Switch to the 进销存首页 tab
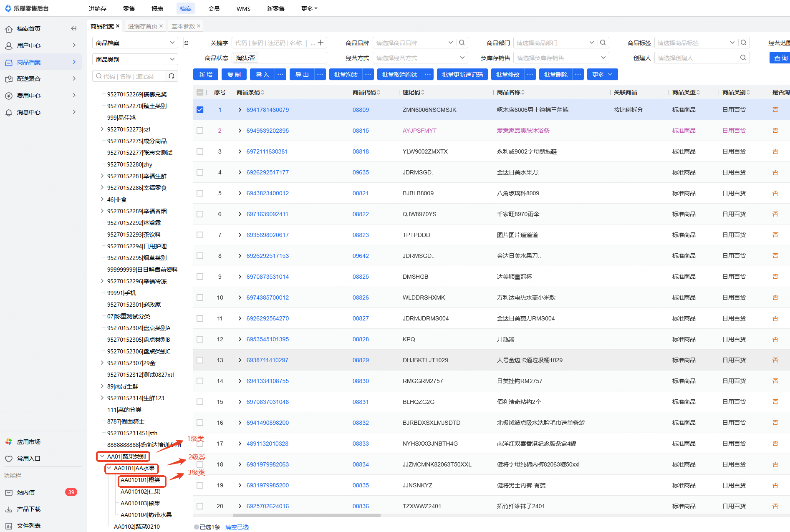The image size is (790, 532). (x=142, y=26)
